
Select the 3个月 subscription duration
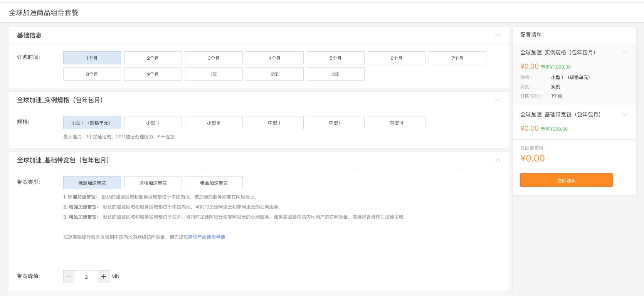[214, 58]
